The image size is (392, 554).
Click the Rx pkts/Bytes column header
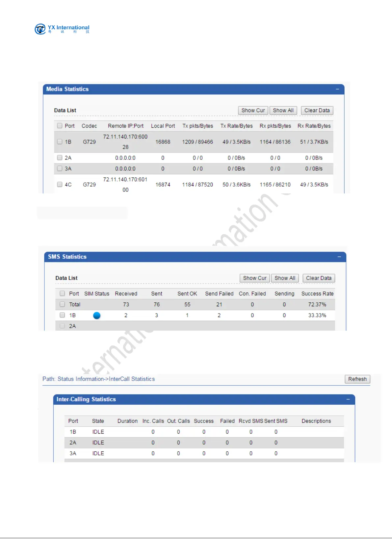tap(275, 126)
